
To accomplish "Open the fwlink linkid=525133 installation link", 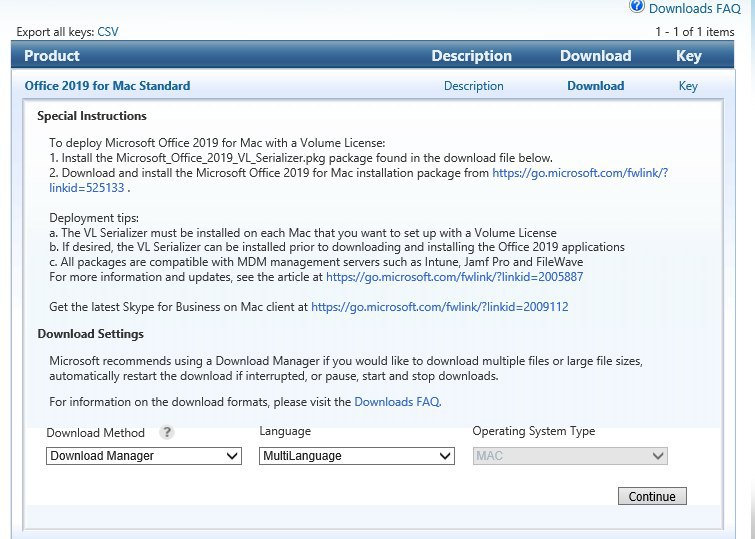I will coord(580,173).
